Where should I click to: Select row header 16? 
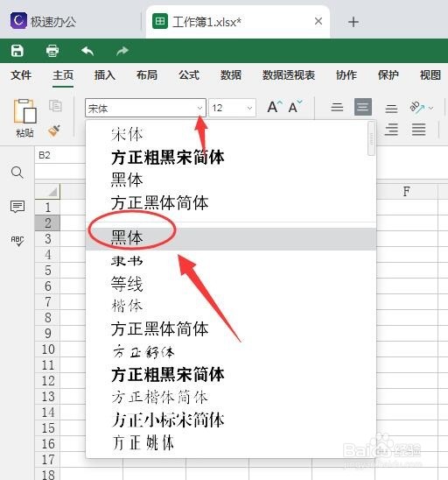pyautogui.click(x=47, y=444)
